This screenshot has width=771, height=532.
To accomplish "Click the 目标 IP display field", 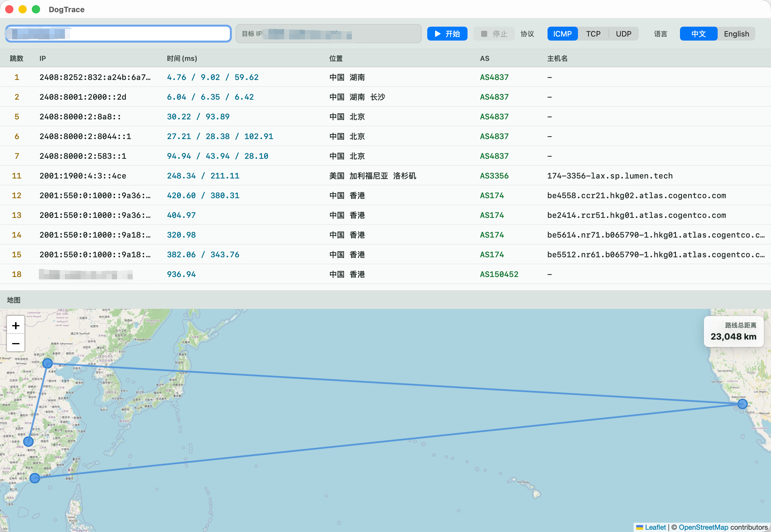I will (328, 34).
